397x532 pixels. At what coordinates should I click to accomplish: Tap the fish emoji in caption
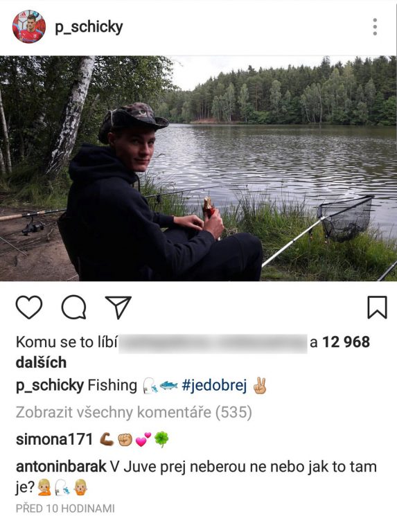168,386
